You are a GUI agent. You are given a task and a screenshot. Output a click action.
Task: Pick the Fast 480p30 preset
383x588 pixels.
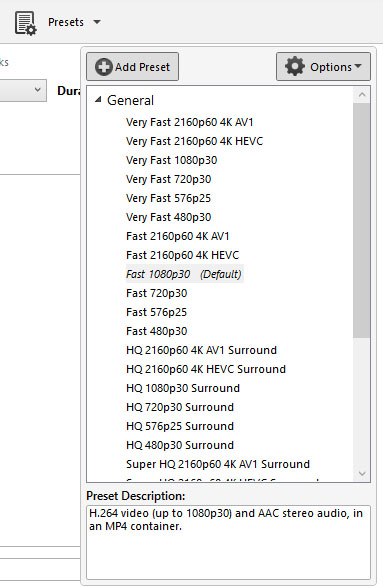click(156, 331)
